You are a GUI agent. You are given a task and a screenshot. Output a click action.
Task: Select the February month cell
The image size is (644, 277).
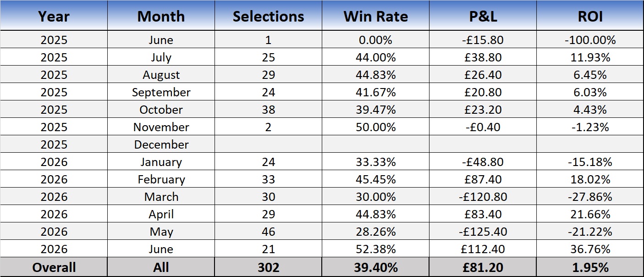[161, 179]
